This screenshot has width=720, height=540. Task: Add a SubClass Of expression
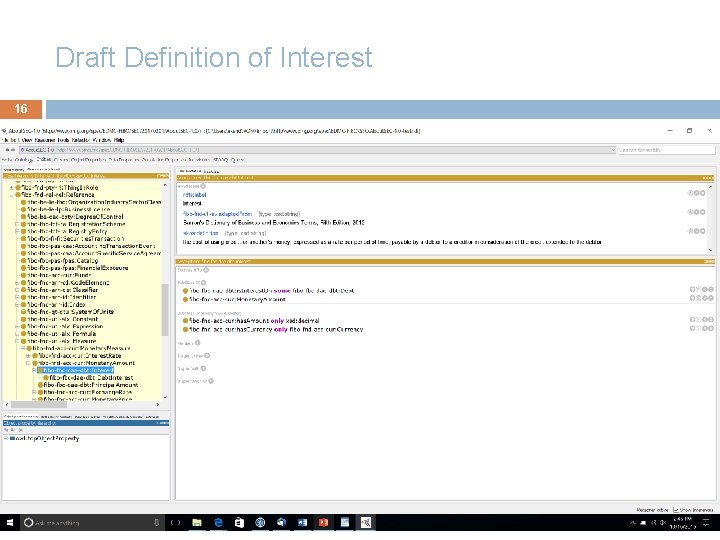[203, 282]
